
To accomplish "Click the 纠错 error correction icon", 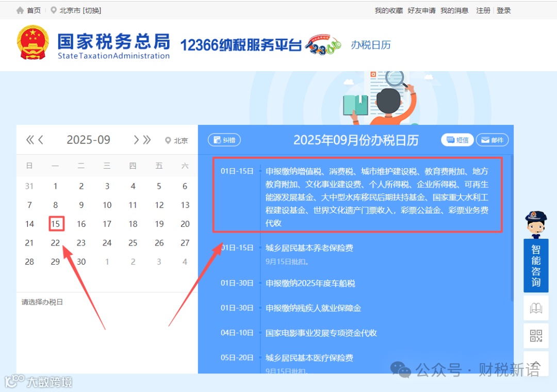I will tap(223, 140).
